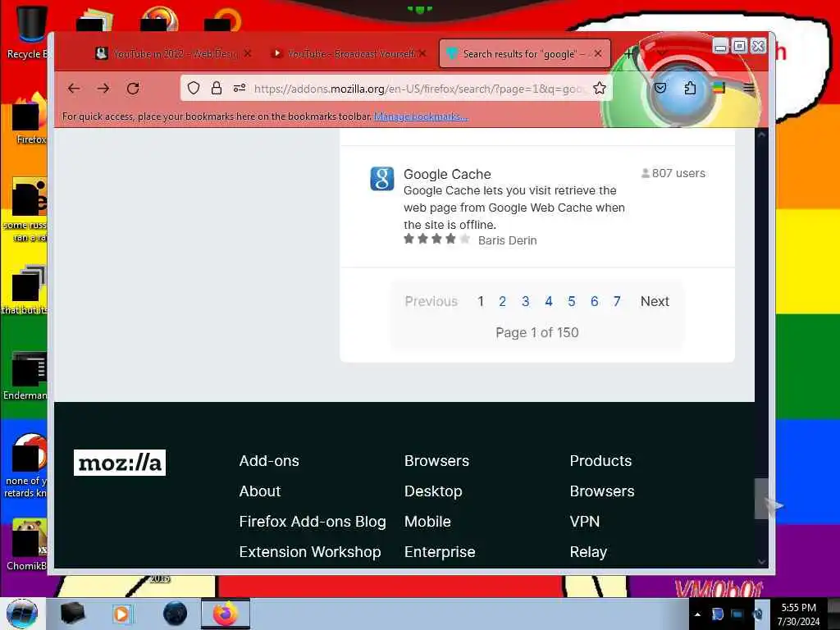Open the Manage bookmarks link
This screenshot has height=630, width=840.
pyautogui.click(x=421, y=116)
